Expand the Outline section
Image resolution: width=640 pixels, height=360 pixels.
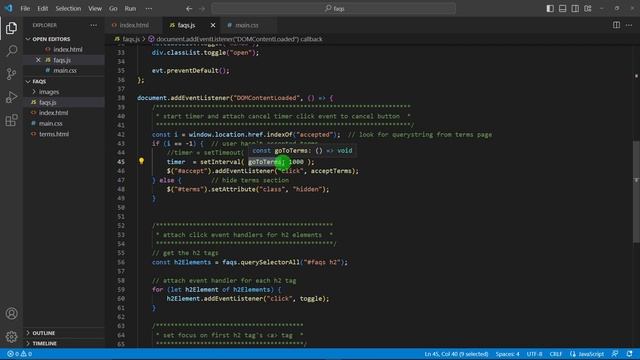pos(44,333)
